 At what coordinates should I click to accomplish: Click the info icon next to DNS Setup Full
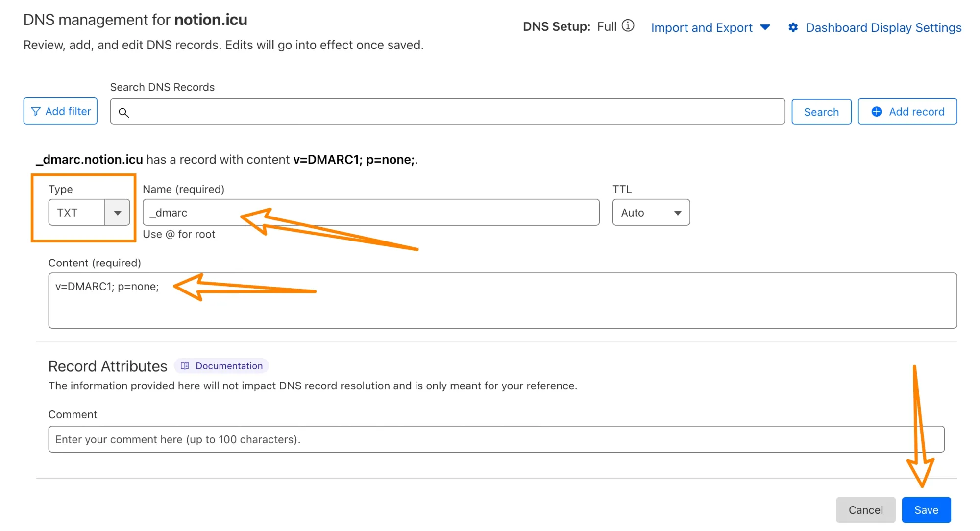tap(629, 26)
